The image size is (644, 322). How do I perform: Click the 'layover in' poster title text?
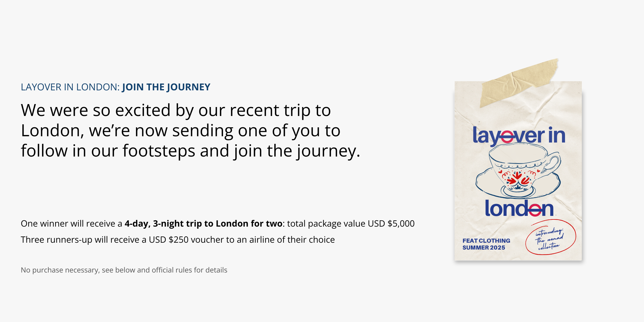[x=519, y=136]
